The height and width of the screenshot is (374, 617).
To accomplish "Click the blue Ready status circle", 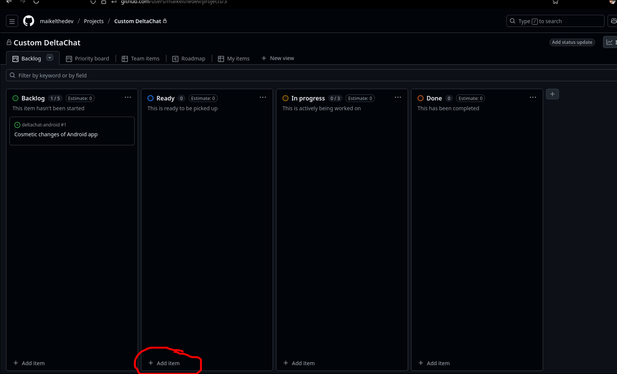I will click(150, 98).
